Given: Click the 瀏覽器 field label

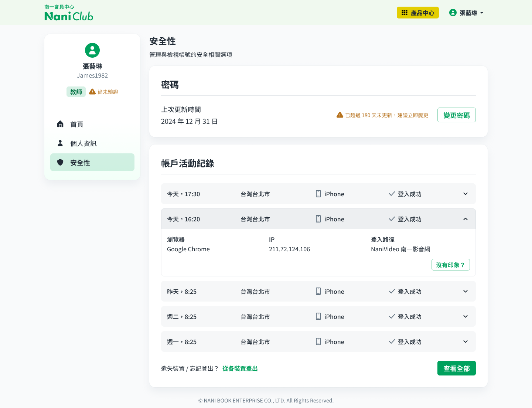Looking at the screenshot, I should 176,239.
